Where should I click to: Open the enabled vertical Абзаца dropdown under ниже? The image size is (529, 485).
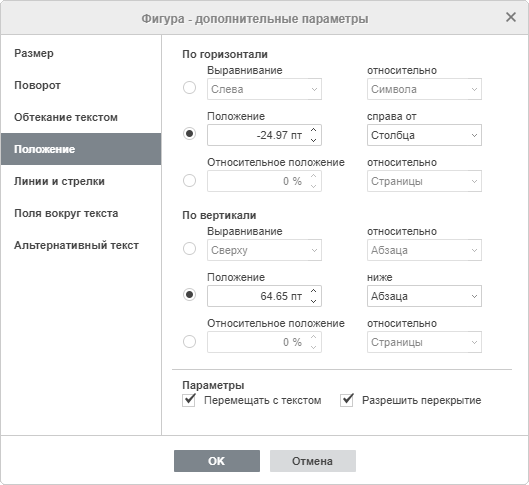point(424,296)
